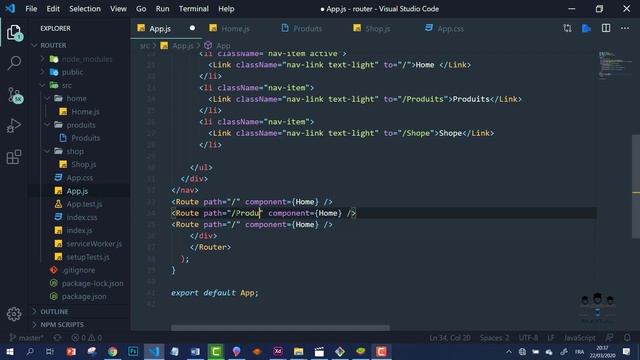Change indentation via Spaces: 2
Viewport: 640px width, 360px height.
click(494, 338)
